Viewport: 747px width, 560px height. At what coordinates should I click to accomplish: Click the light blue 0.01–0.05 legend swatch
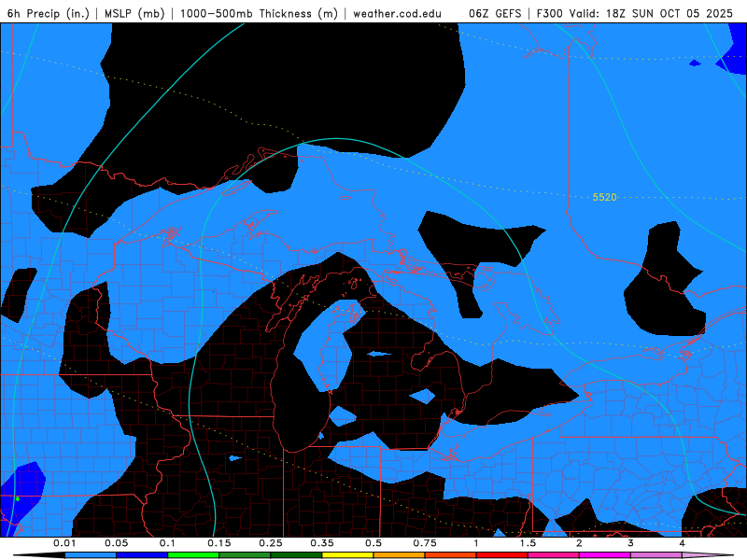click(91, 555)
